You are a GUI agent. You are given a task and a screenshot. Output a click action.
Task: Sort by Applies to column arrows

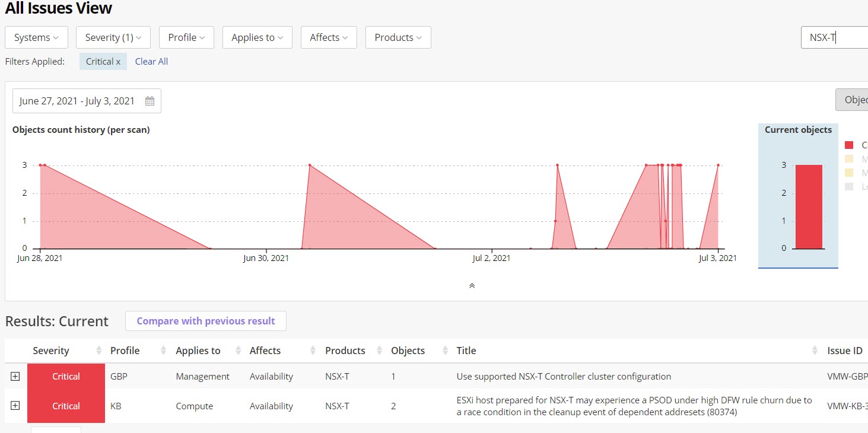(239, 351)
